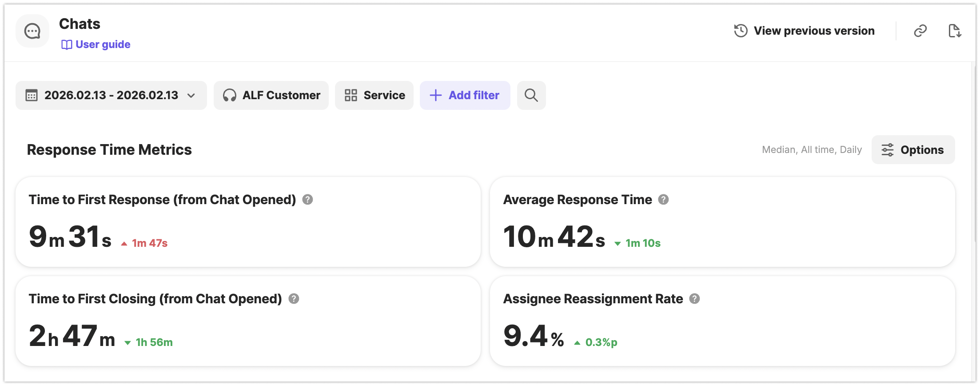Show help for Average Response Time
Image resolution: width=980 pixels, height=386 pixels.
coord(663,200)
